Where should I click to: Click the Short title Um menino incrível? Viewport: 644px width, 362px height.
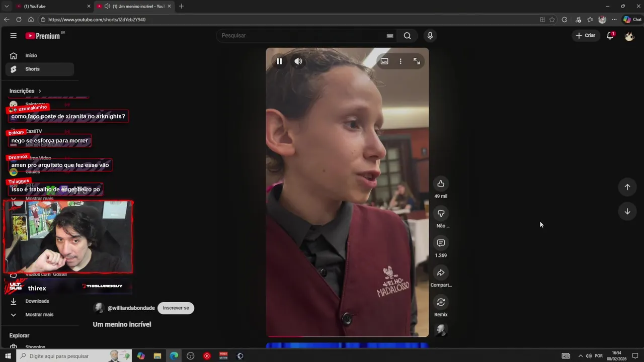click(122, 325)
